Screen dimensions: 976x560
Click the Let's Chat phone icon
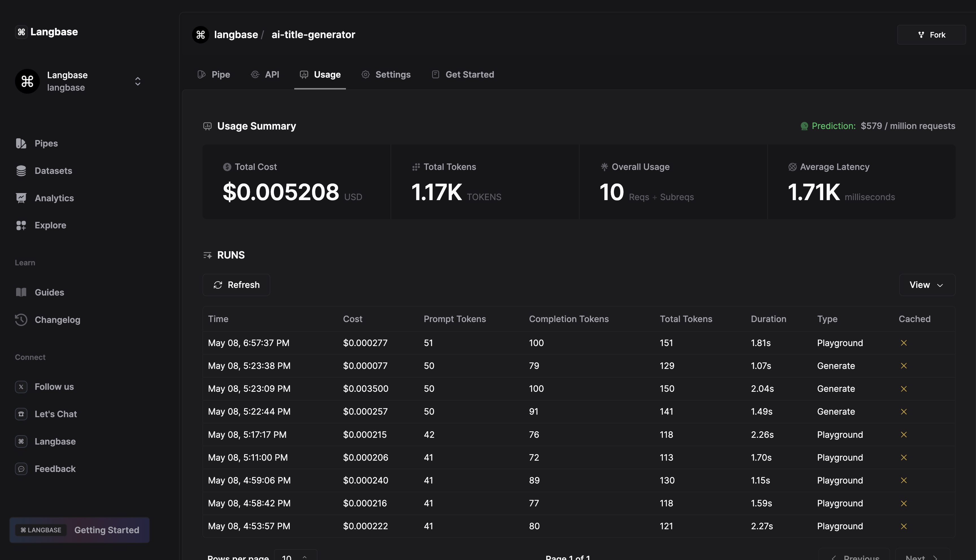pyautogui.click(x=21, y=414)
